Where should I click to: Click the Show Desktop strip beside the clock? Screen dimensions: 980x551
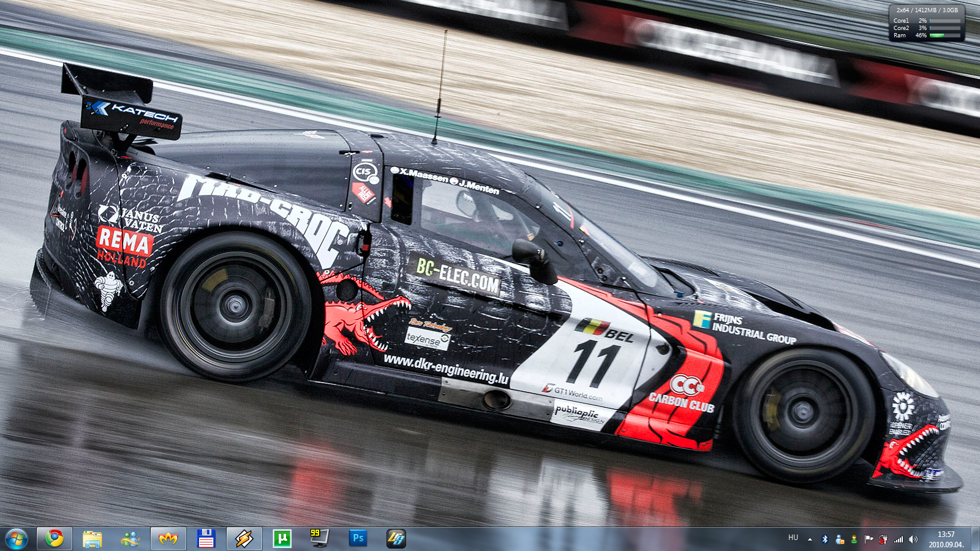point(975,539)
